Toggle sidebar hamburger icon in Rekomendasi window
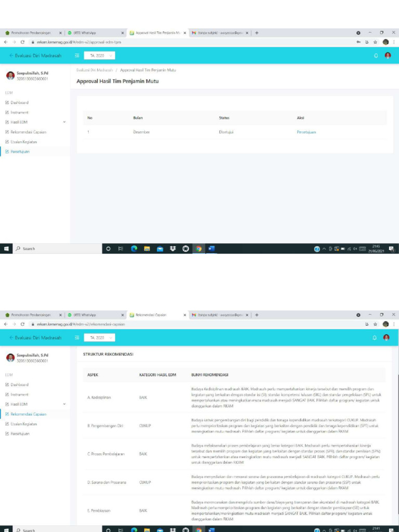Image resolution: width=399 pixels, height=532 pixels. click(x=77, y=338)
